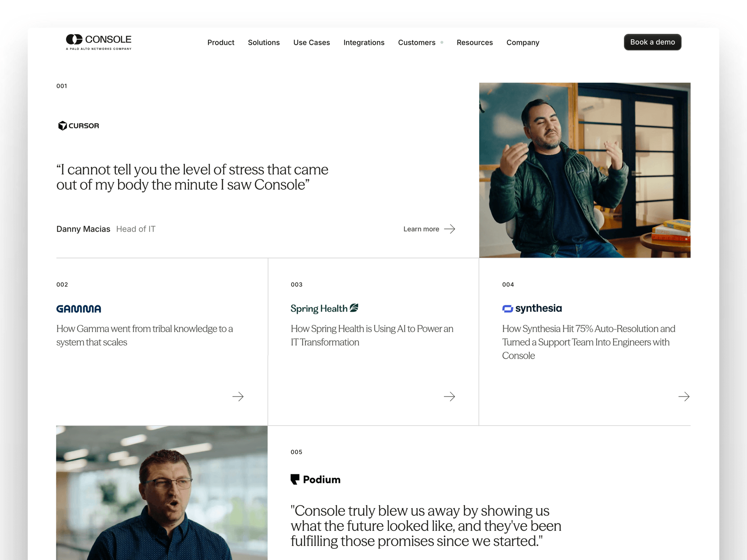Open the Resources menu

pos(475,42)
